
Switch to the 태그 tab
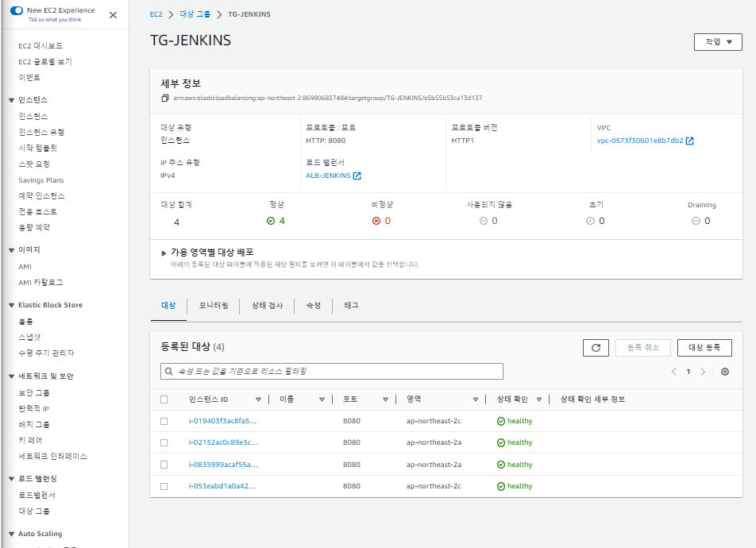(351, 305)
